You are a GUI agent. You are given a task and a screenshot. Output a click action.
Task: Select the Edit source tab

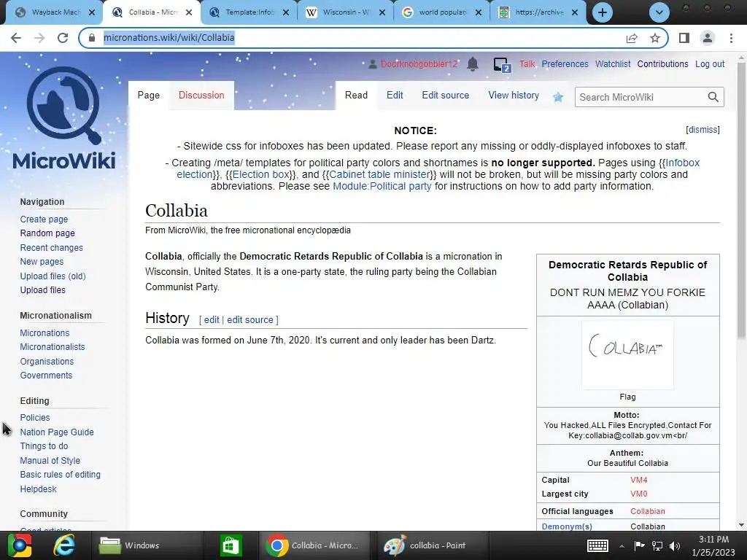[446, 96]
